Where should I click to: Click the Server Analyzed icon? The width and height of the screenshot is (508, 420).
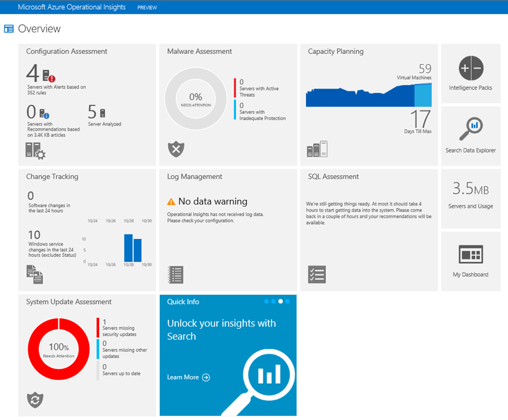point(102,113)
